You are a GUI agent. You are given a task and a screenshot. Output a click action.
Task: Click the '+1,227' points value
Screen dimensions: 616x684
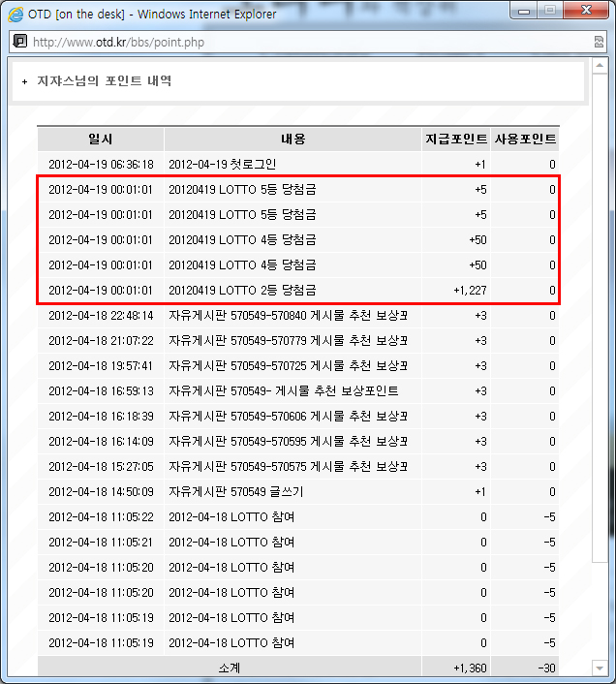click(470, 291)
